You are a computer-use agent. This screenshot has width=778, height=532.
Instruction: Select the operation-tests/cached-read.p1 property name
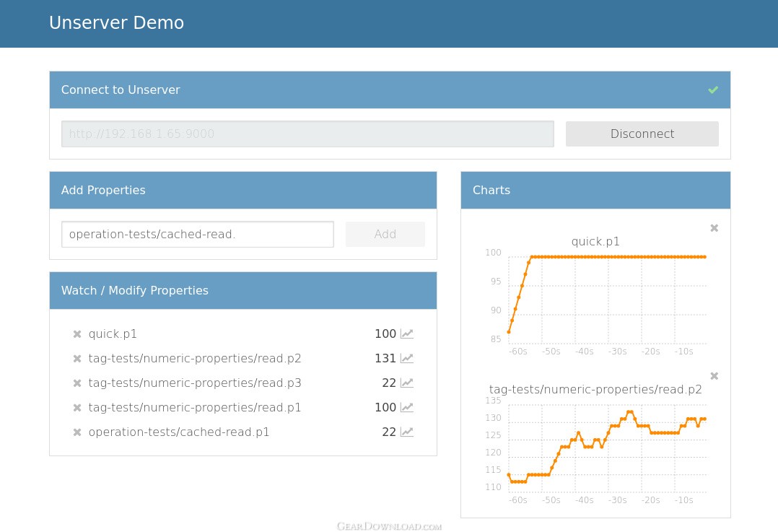click(x=179, y=432)
